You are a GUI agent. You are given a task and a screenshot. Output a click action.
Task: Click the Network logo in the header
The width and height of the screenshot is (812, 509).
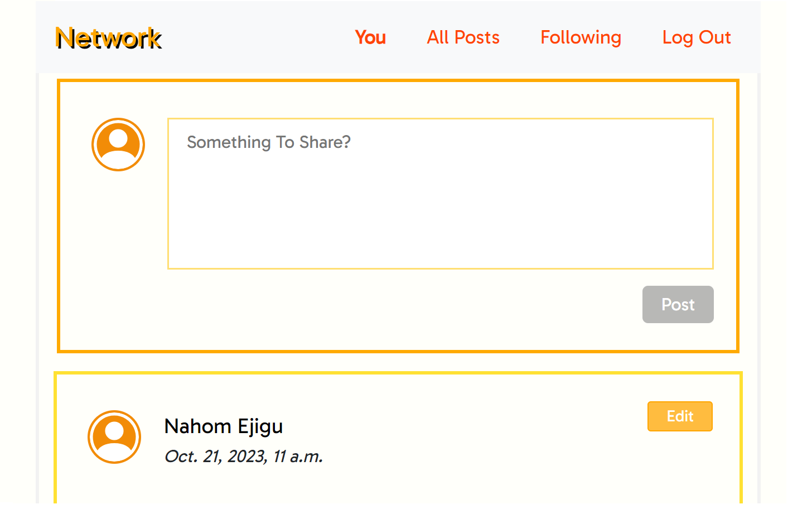109,39
